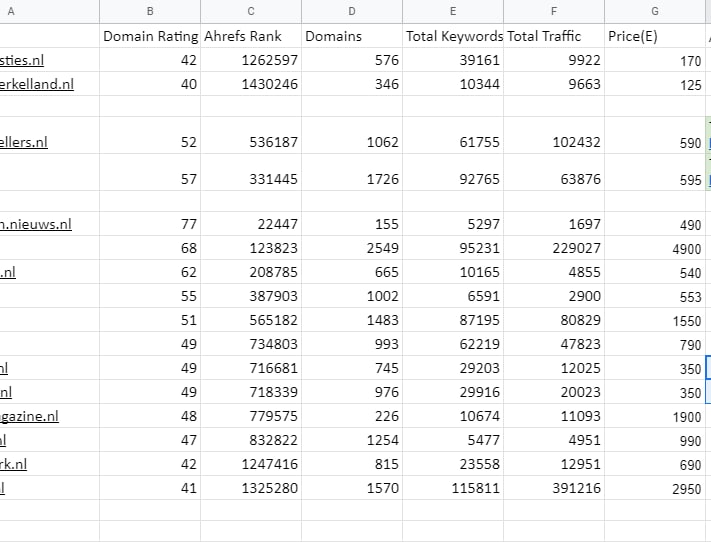
Task: Select Total Traffic cell 229027
Action: [x=554, y=248]
